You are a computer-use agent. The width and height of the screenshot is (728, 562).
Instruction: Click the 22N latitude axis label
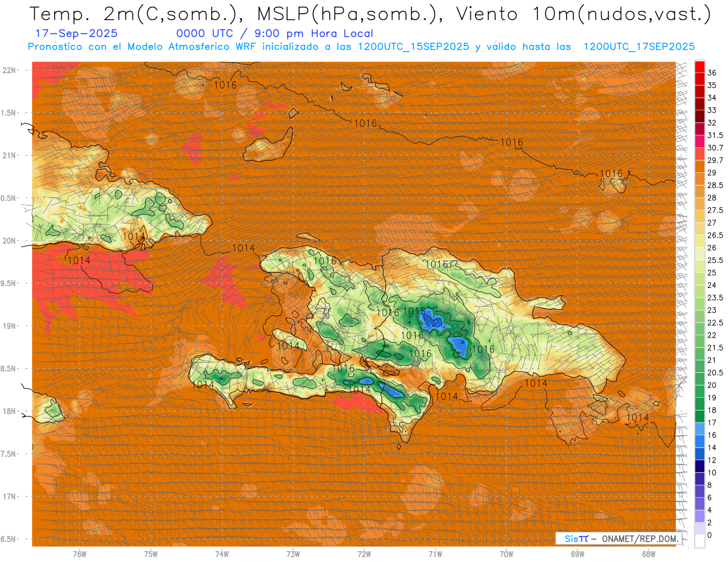(9, 70)
